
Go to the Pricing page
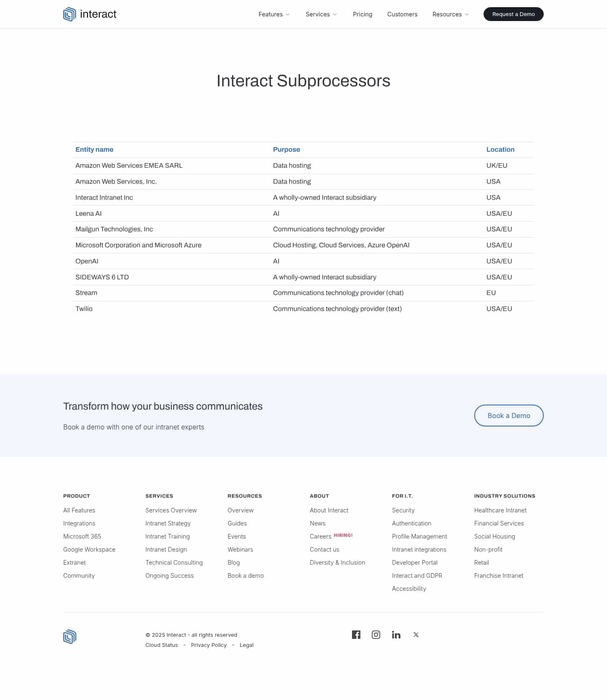tap(363, 14)
